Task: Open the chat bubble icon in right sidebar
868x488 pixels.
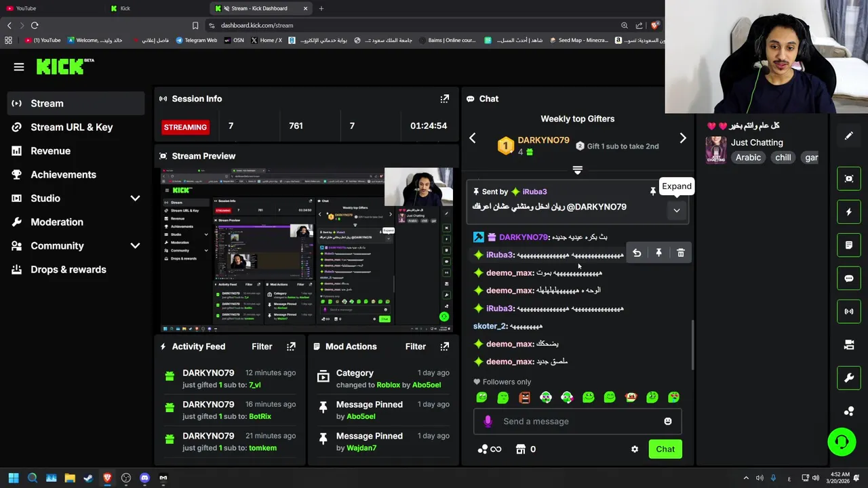Action: coord(848,278)
